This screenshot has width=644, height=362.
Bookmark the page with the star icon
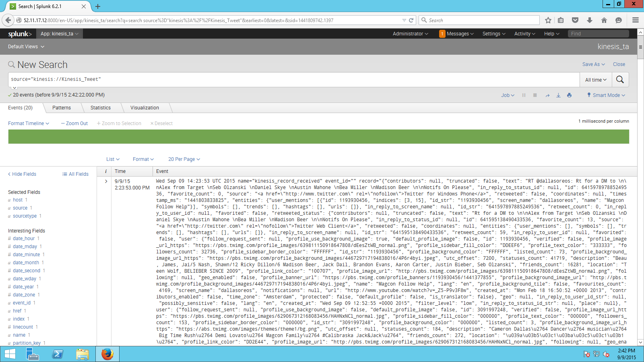548,20
